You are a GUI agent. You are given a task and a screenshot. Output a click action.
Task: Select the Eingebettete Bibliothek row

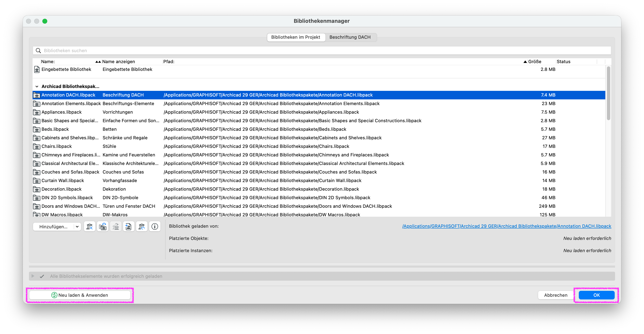coord(319,69)
